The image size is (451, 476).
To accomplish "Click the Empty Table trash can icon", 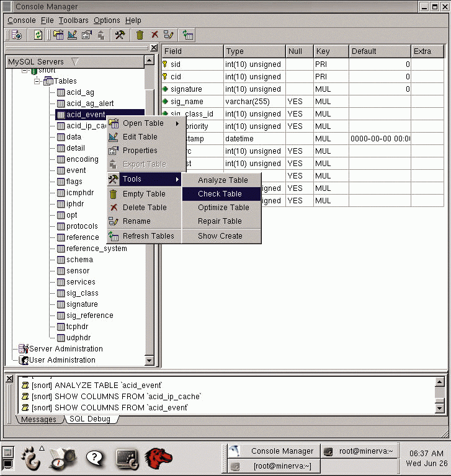I will click(x=140, y=35).
